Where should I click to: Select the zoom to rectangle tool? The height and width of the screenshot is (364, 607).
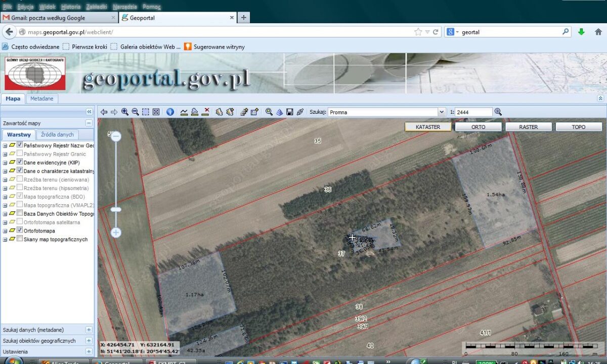pos(146,112)
